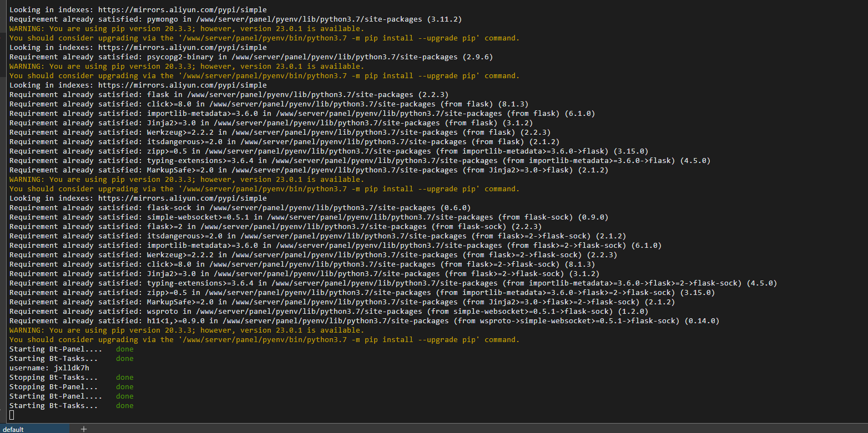Viewport: 868px width, 433px height.
Task: Click the terminal cursor block at prompt
Action: click(x=12, y=415)
